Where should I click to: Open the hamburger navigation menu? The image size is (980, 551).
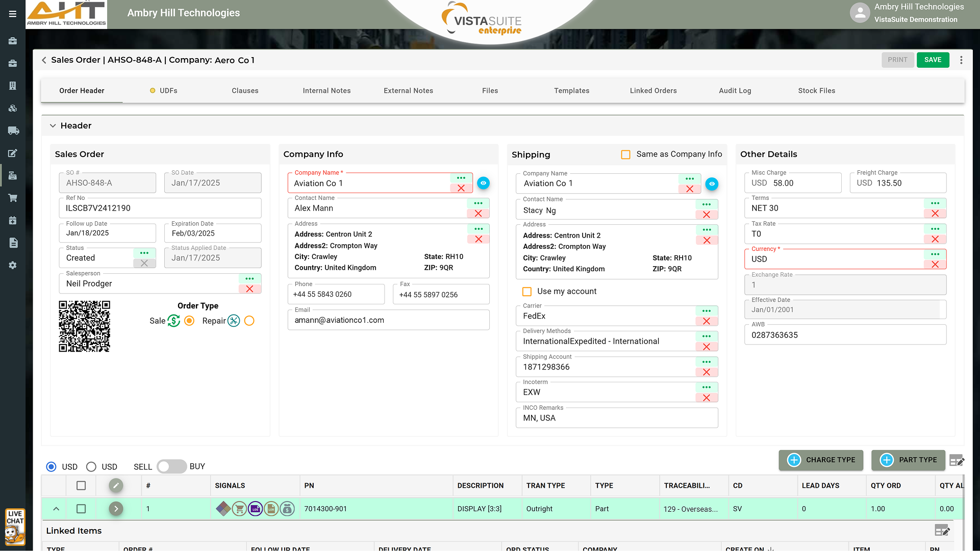click(13, 14)
